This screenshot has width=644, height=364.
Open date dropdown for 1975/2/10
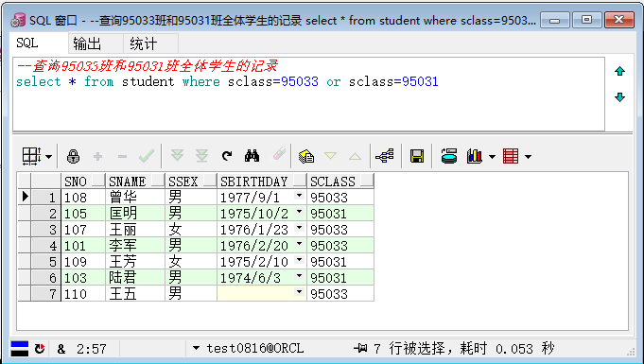(x=299, y=260)
